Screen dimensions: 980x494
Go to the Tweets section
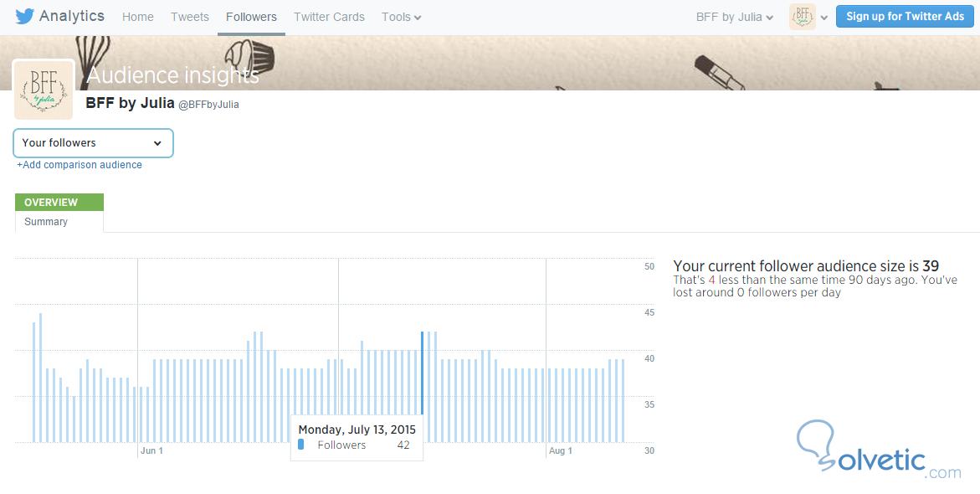(x=190, y=17)
